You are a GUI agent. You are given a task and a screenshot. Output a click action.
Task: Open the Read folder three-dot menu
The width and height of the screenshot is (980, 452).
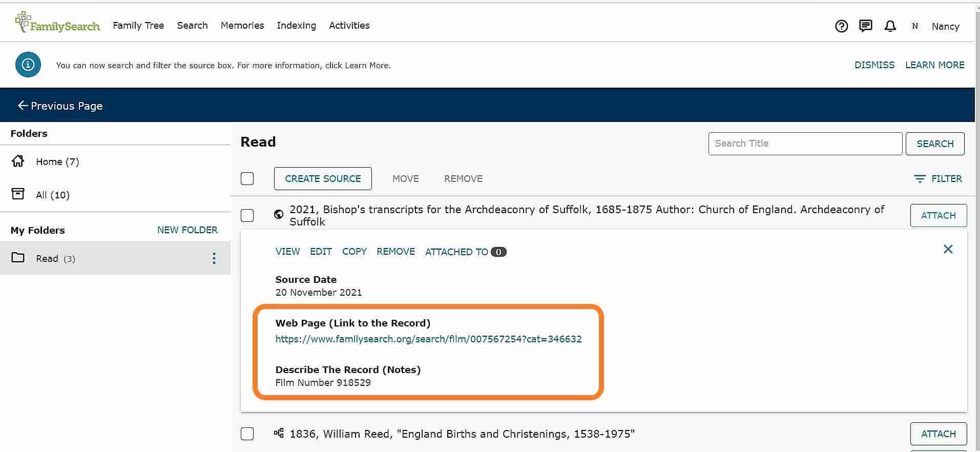[214, 258]
